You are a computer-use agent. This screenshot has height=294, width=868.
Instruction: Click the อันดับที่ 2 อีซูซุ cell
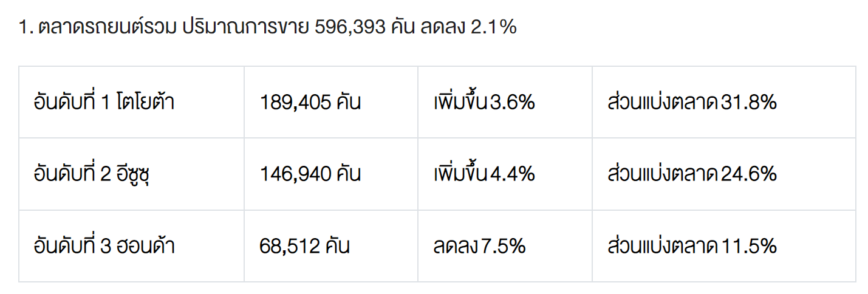tap(91, 175)
